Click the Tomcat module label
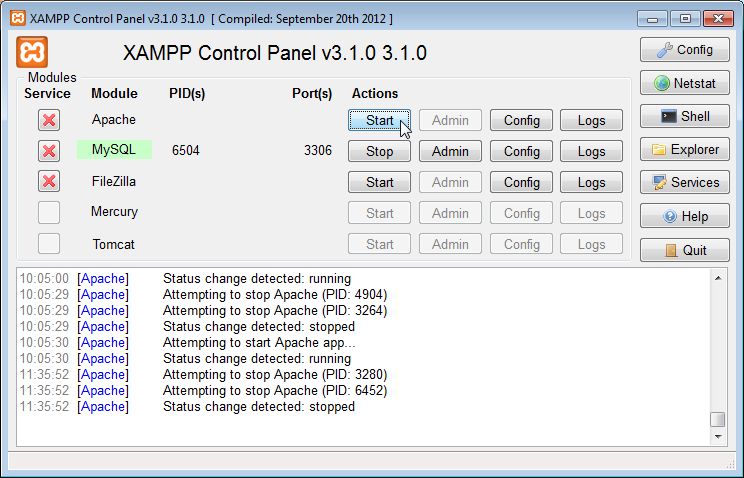 coord(113,244)
